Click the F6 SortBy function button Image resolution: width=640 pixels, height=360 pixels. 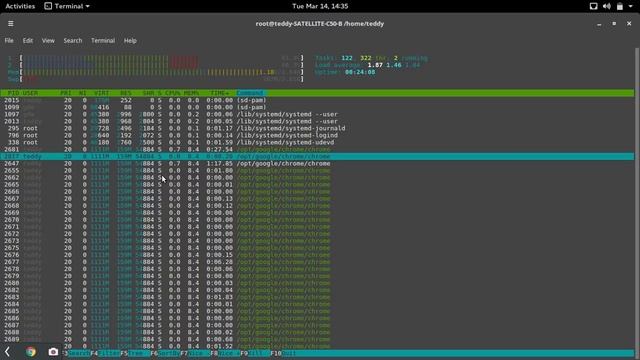point(165,353)
